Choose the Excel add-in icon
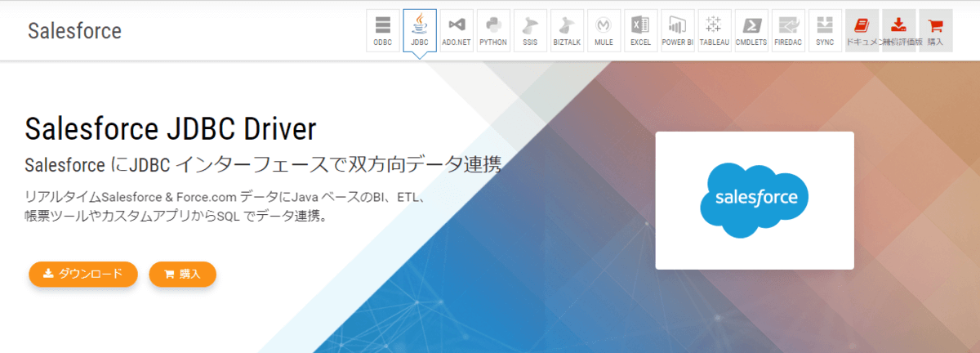The height and width of the screenshot is (353, 980). click(641, 30)
